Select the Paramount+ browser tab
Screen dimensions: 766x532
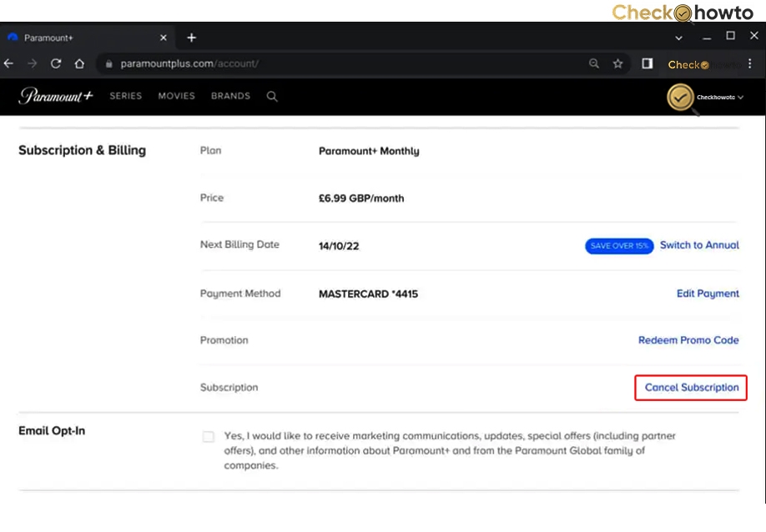87,38
